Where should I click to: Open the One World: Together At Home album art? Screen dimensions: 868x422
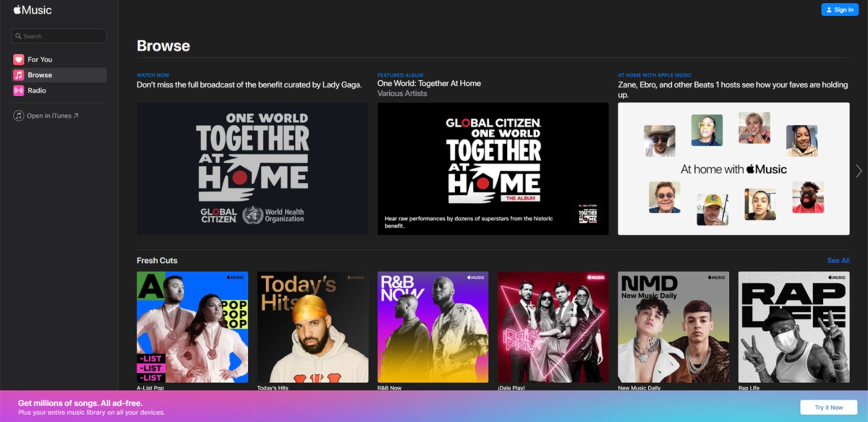493,169
